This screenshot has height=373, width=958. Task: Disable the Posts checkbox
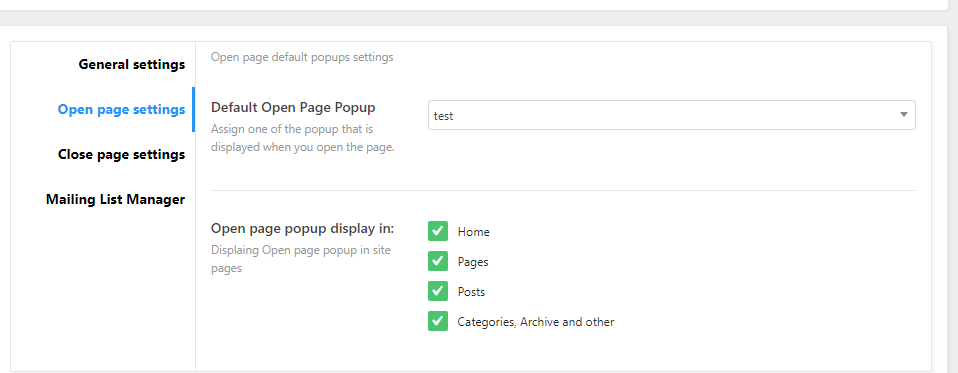point(438,291)
